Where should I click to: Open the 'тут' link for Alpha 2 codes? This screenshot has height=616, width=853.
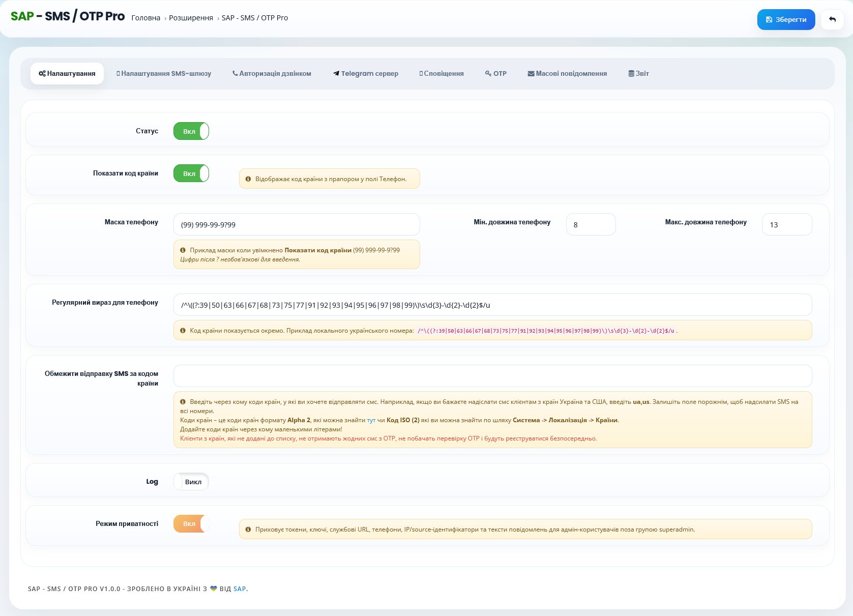tap(371, 420)
